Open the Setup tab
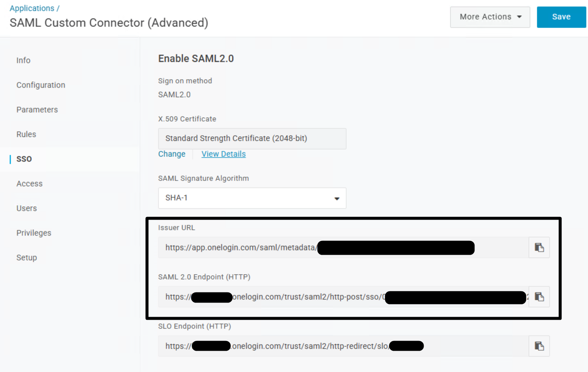588x372 pixels. (27, 258)
